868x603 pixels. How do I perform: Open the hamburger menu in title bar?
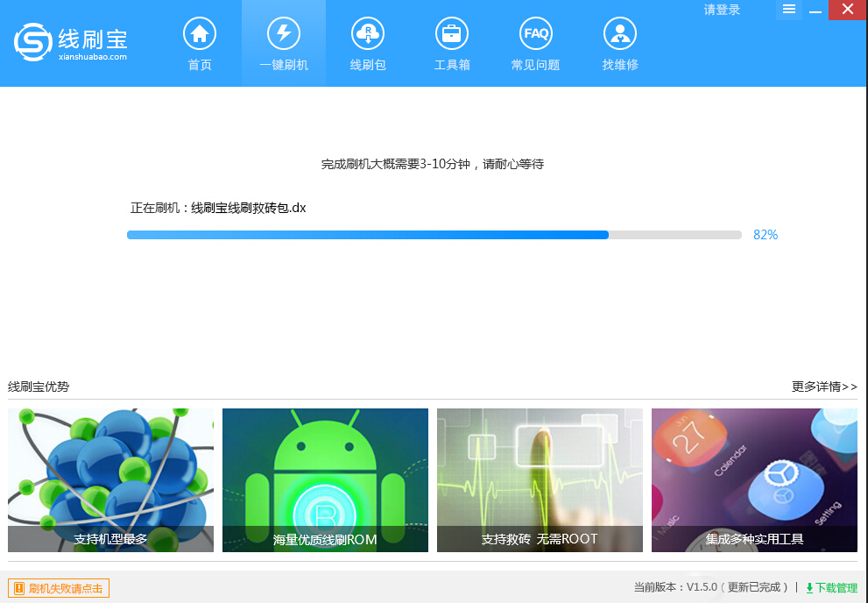point(788,10)
